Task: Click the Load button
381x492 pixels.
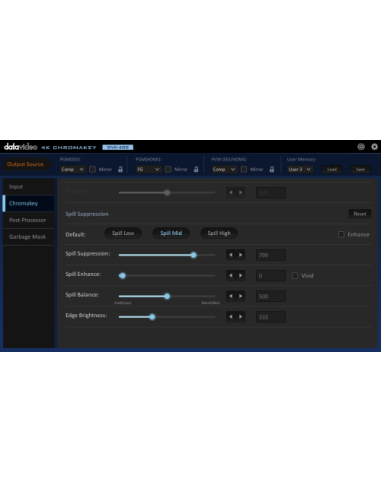Action: click(x=332, y=169)
